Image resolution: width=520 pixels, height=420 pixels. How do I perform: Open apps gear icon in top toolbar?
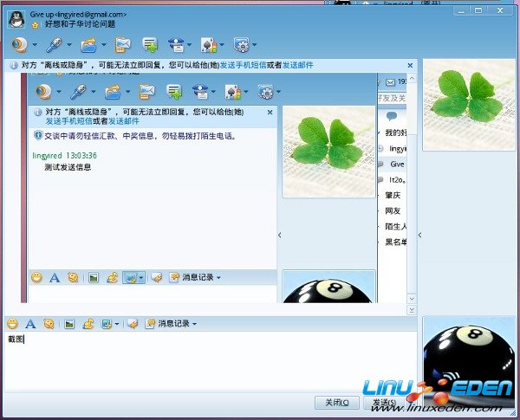[239, 43]
